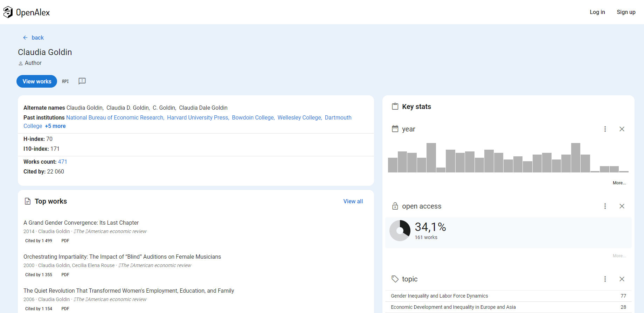The width and height of the screenshot is (644, 313).
Task: Click the 34,1% open access value
Action: [430, 227]
